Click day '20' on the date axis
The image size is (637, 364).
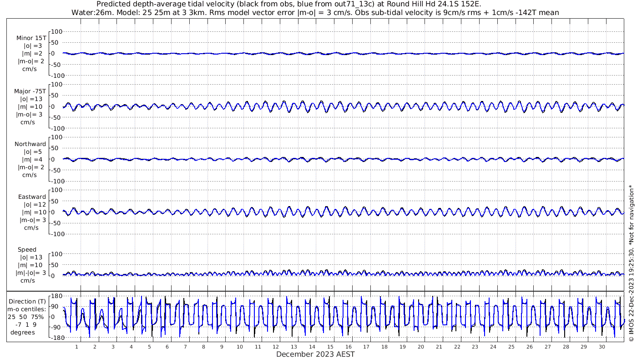coord(421,347)
